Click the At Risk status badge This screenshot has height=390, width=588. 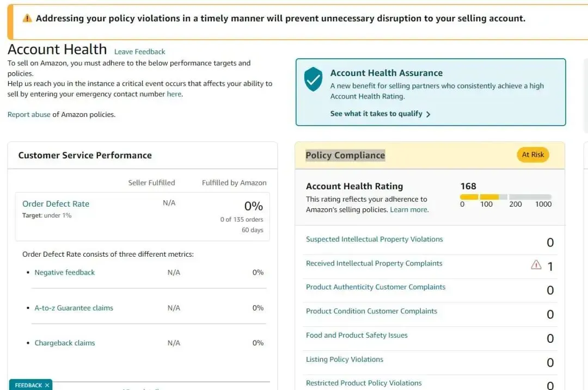click(533, 154)
